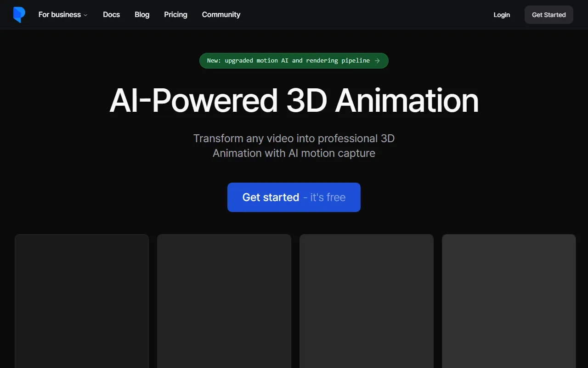588x368 pixels.
Task: Visit the Community page
Action: pyautogui.click(x=221, y=15)
